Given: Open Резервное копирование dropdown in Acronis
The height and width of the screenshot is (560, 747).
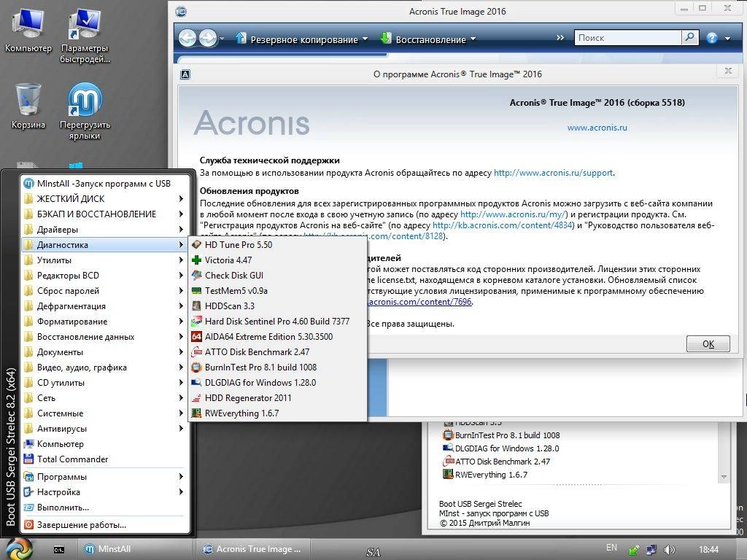Looking at the screenshot, I should [303, 39].
